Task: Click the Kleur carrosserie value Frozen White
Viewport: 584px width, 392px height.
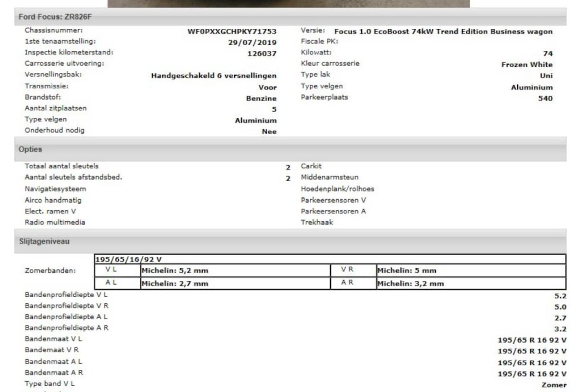Action: tap(527, 65)
